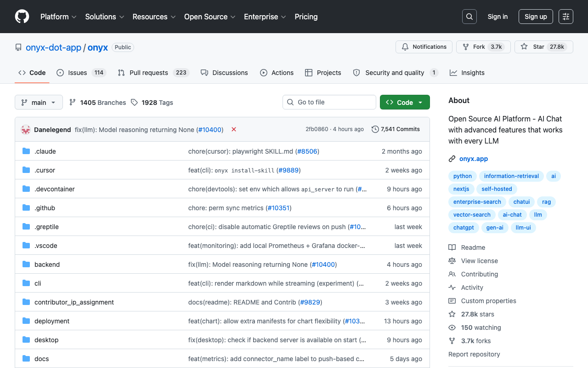Open the Security and quality tab
588x368 pixels.
click(396, 73)
